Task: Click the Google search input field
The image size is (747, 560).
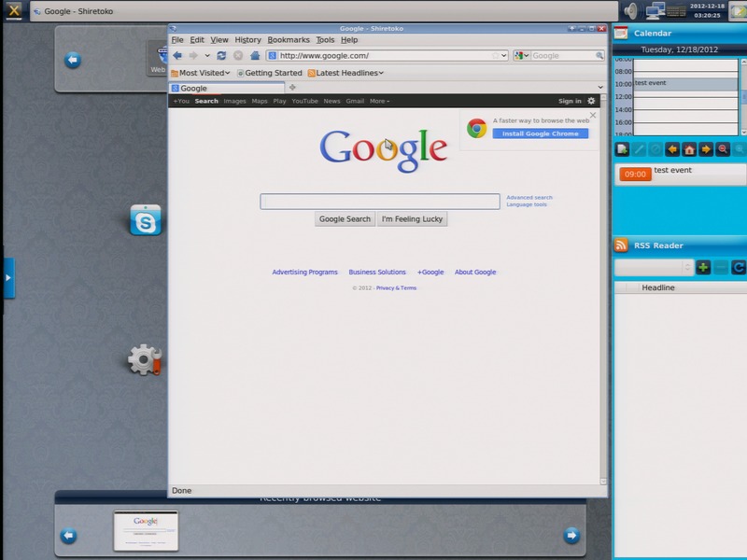Action: click(380, 202)
